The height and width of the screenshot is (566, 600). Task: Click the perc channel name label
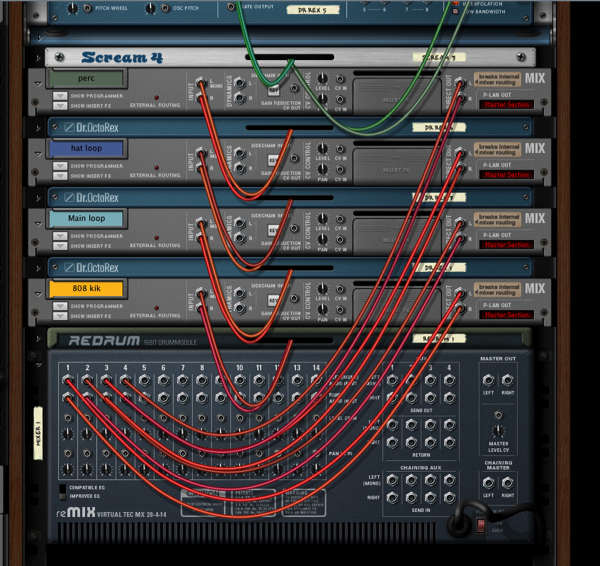pyautogui.click(x=86, y=78)
